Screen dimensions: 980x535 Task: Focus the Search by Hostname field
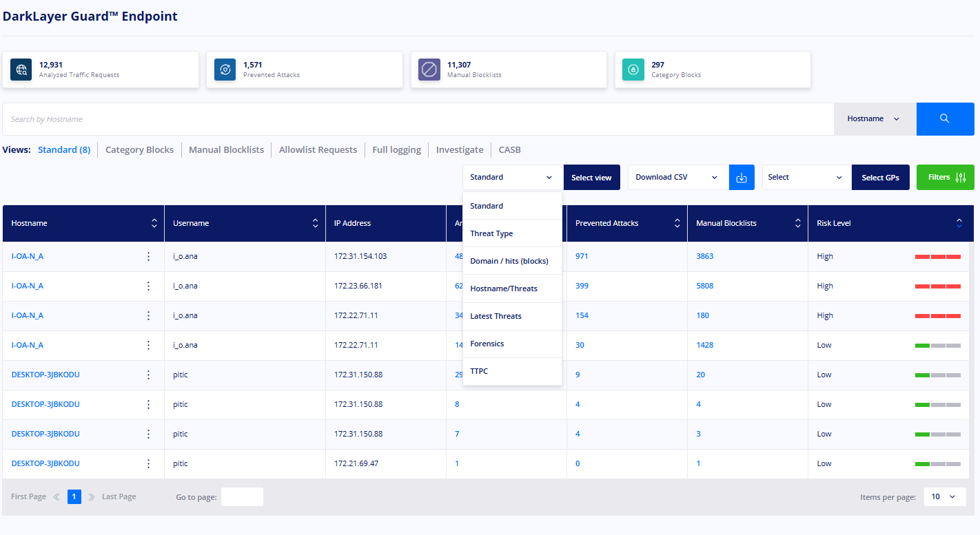coord(418,119)
